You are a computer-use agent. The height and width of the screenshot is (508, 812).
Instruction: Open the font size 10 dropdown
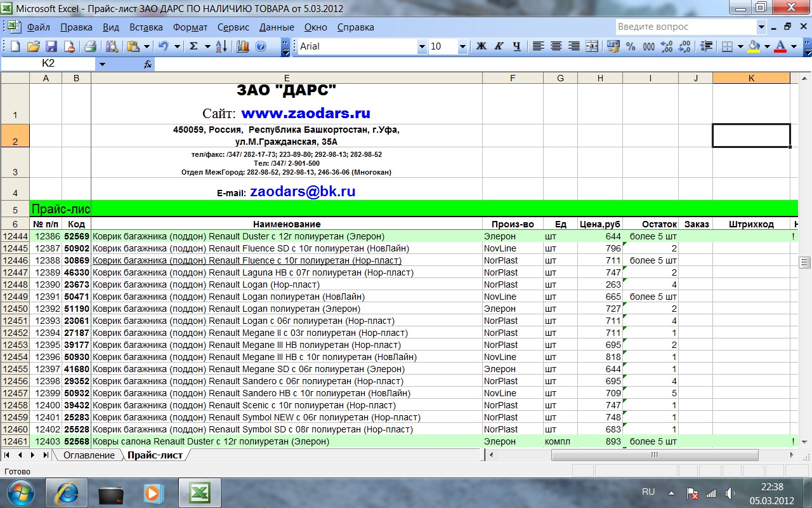[x=462, y=46]
